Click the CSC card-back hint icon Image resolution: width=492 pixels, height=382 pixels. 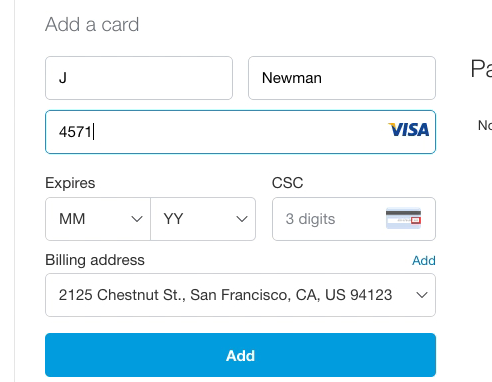click(x=403, y=218)
